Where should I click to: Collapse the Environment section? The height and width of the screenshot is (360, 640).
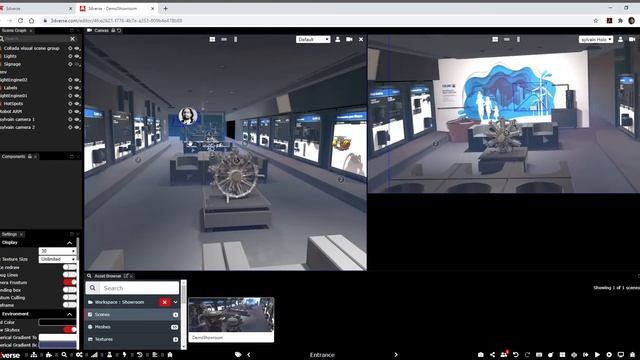pos(70,314)
